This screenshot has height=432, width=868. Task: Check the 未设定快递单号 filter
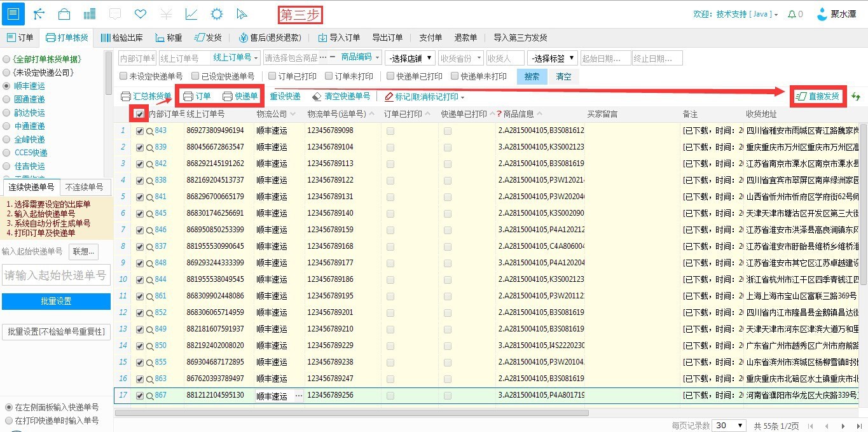pos(124,76)
